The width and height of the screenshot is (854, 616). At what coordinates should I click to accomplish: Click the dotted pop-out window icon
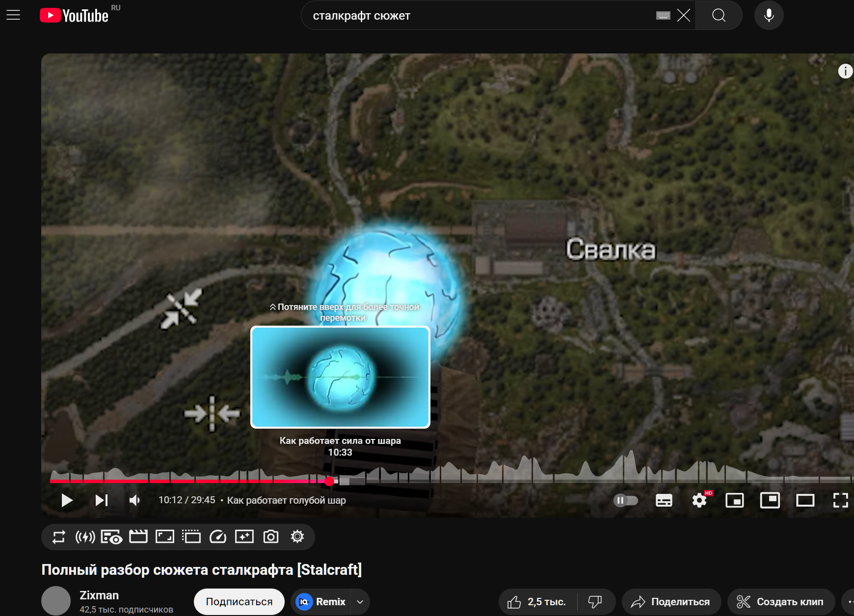[191, 537]
